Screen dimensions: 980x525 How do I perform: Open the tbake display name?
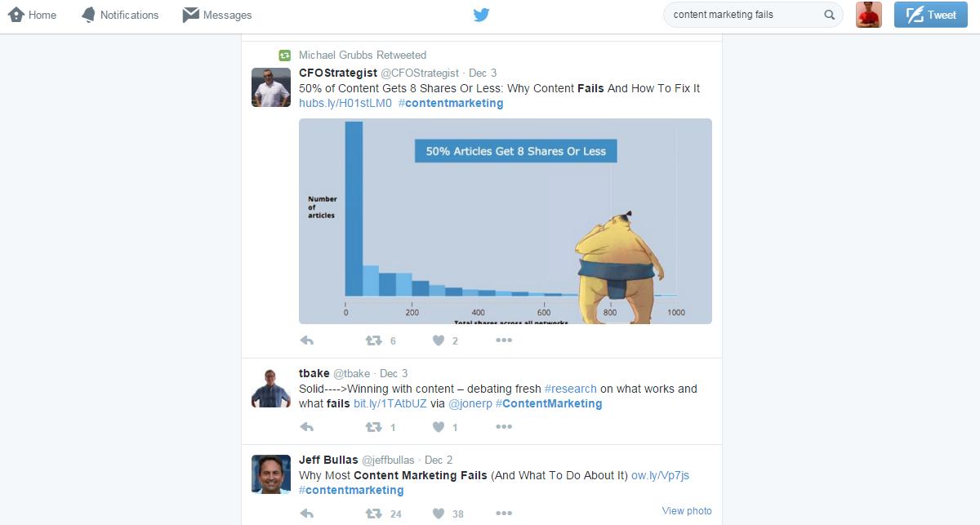pos(314,373)
